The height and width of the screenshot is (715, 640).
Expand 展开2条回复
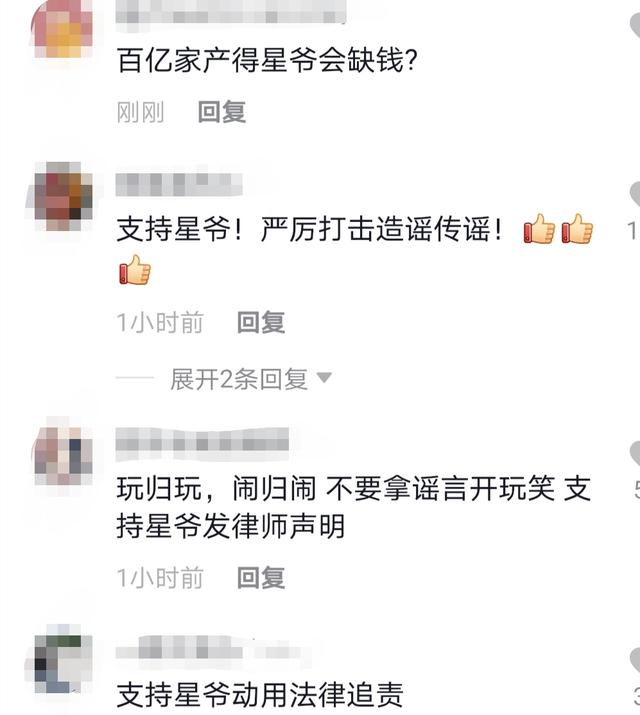point(239,378)
